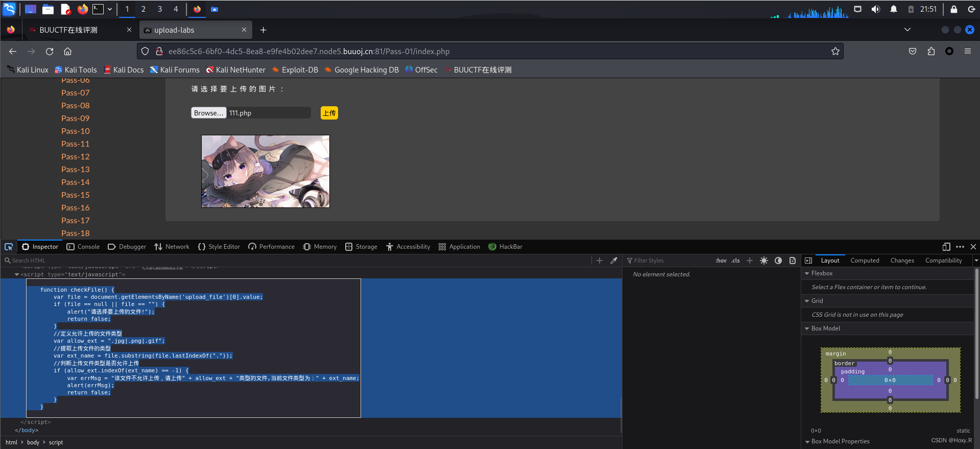This screenshot has height=449, width=980.
Task: Toggle light color scheme simulation
Action: [764, 261]
